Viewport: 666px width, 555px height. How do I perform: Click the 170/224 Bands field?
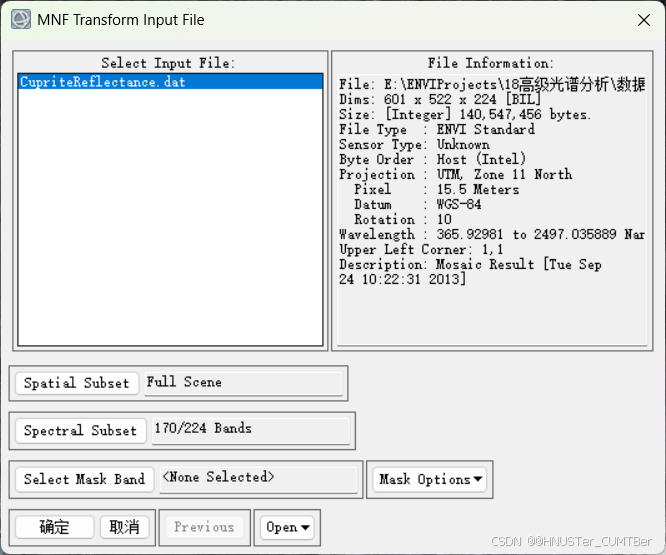pyautogui.click(x=251, y=431)
